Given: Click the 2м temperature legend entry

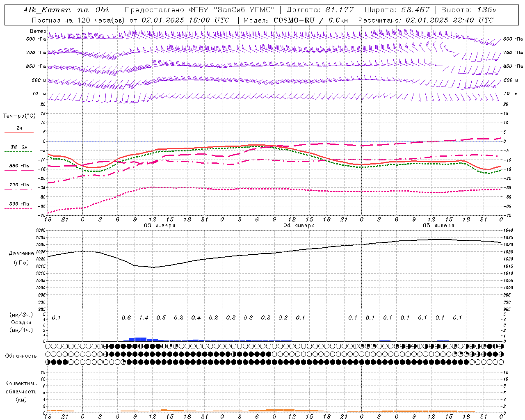Looking at the screenshot, I should (x=19, y=128).
